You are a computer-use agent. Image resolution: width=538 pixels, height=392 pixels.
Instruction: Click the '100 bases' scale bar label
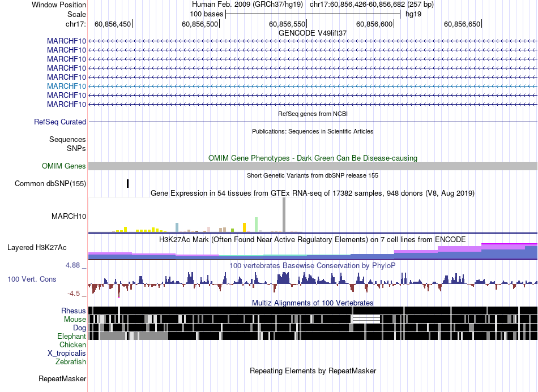(x=207, y=14)
